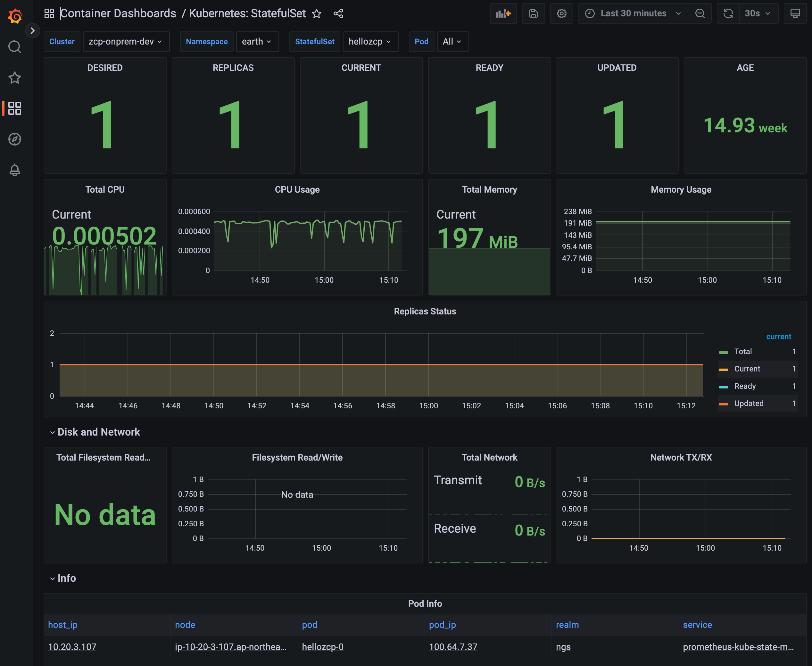Viewport: 812px width, 666px height.
Task: Open the AGE panel title menu
Action: [x=745, y=68]
